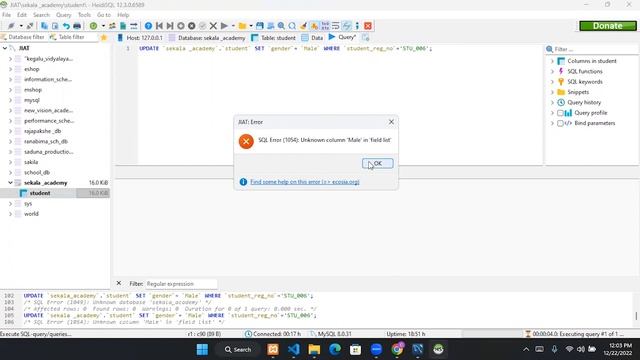The height and width of the screenshot is (360, 640).
Task: Open Google Chrome from taskbar
Action: [397, 349]
